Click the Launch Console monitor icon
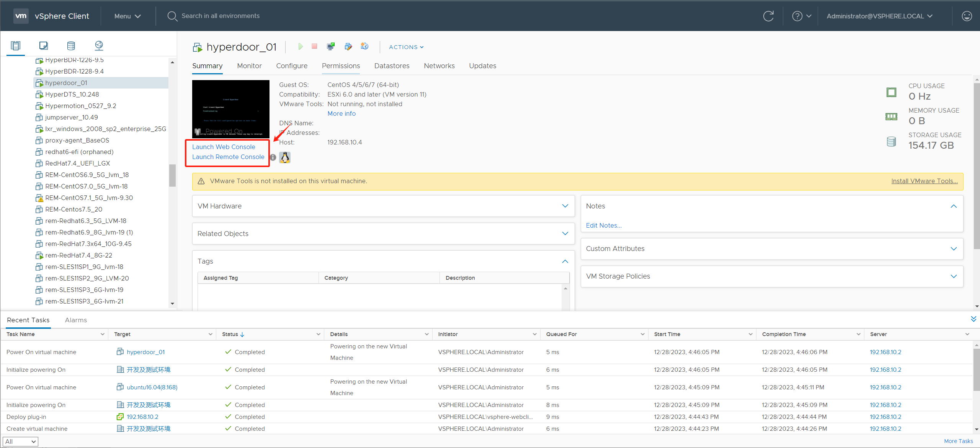Image resolution: width=980 pixels, height=448 pixels. point(331,46)
